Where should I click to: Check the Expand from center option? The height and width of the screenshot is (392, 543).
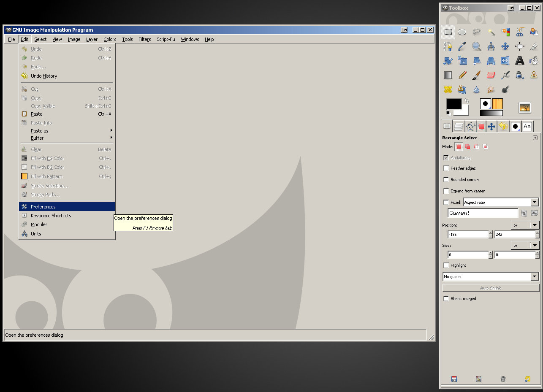pos(446,191)
